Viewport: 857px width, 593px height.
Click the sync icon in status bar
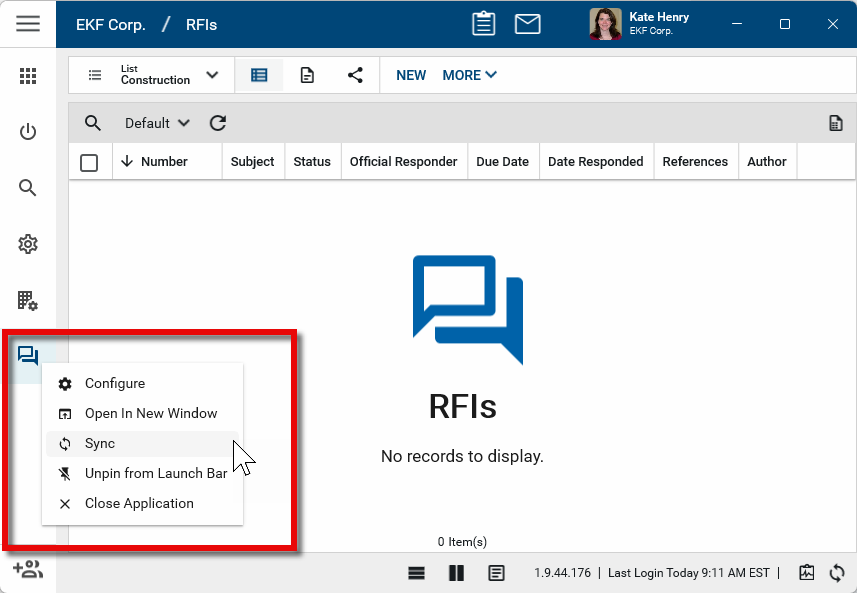click(837, 573)
